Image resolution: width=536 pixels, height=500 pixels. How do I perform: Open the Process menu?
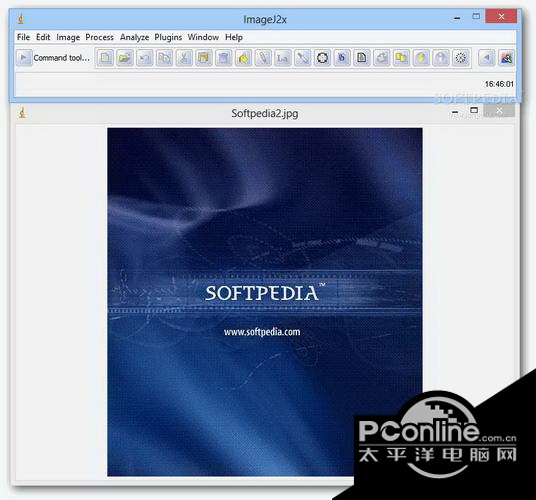(99, 37)
